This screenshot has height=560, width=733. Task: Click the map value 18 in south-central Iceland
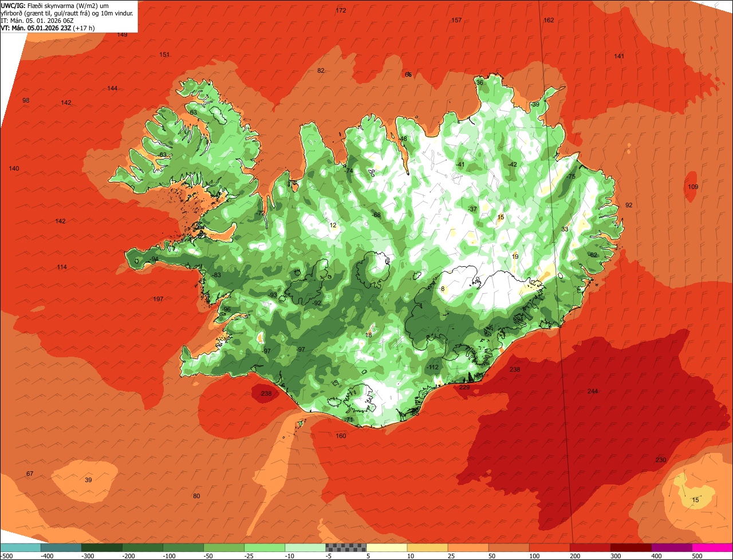click(369, 335)
